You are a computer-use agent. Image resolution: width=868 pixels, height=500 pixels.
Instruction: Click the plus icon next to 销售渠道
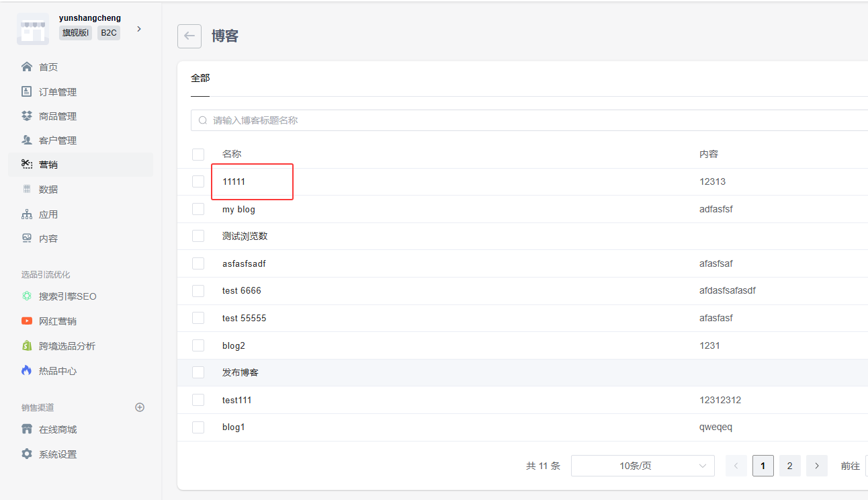coord(140,407)
